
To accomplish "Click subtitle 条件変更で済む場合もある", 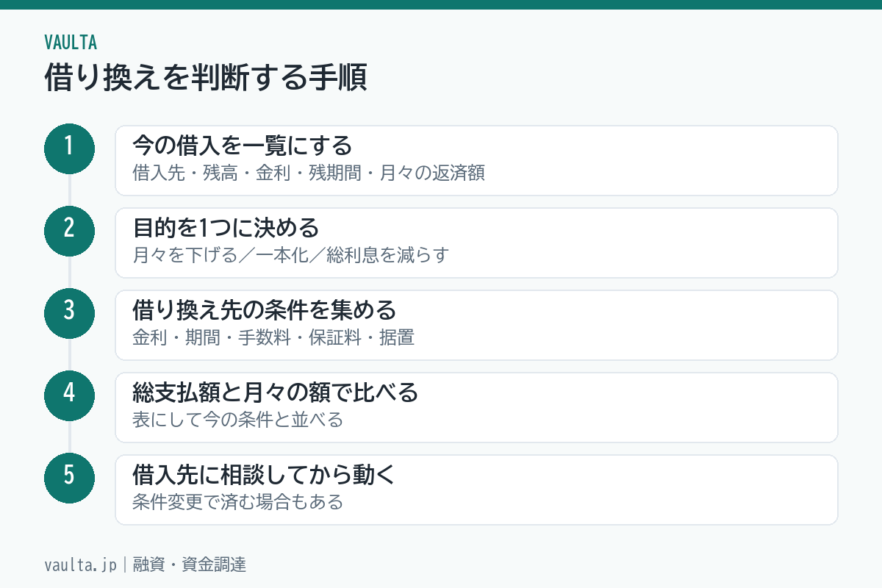I will pos(238,503).
